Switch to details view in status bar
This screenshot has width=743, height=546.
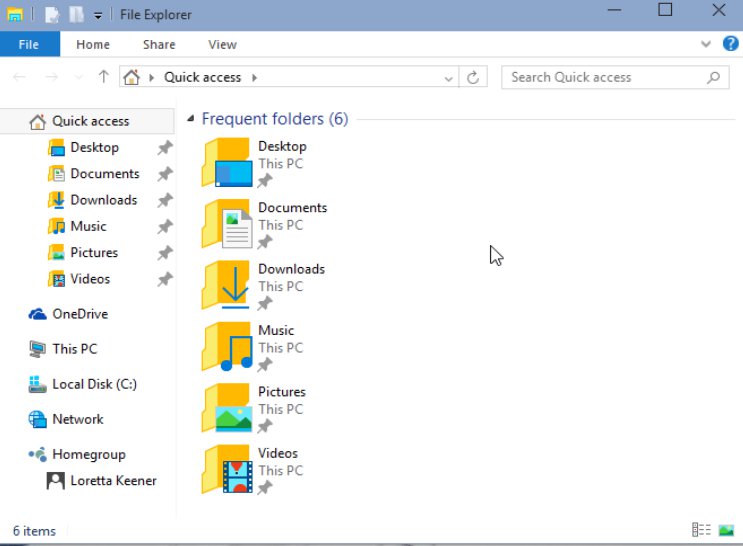(x=701, y=530)
